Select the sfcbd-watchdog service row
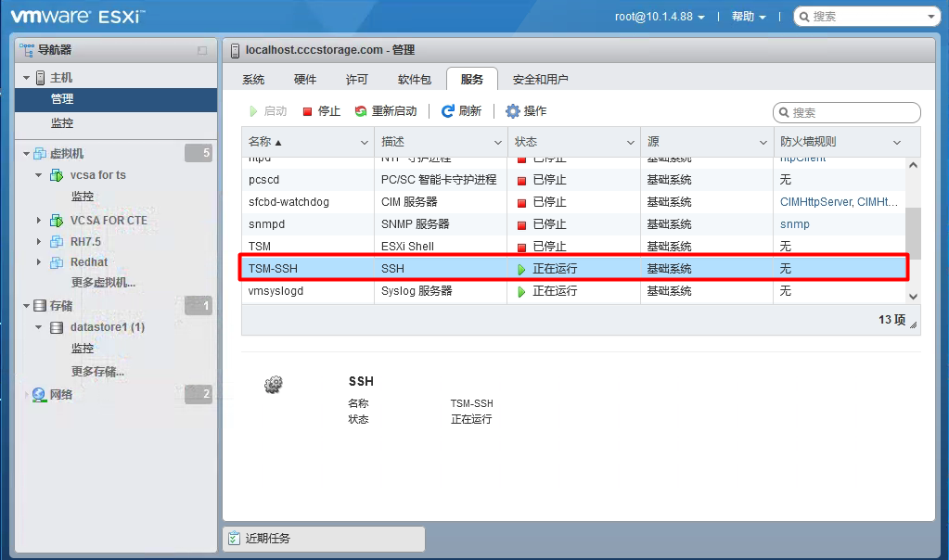Image resolution: width=949 pixels, height=560 pixels. pyautogui.click(x=573, y=202)
